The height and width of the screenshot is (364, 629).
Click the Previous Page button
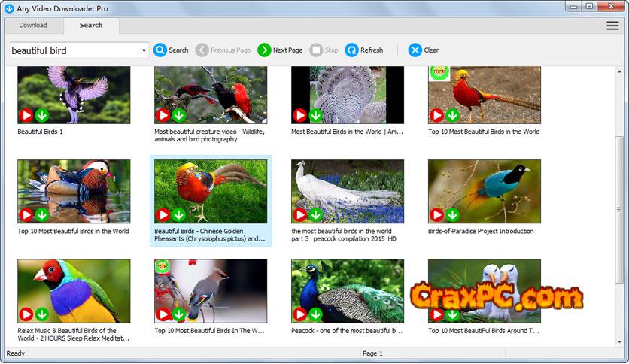tap(223, 50)
